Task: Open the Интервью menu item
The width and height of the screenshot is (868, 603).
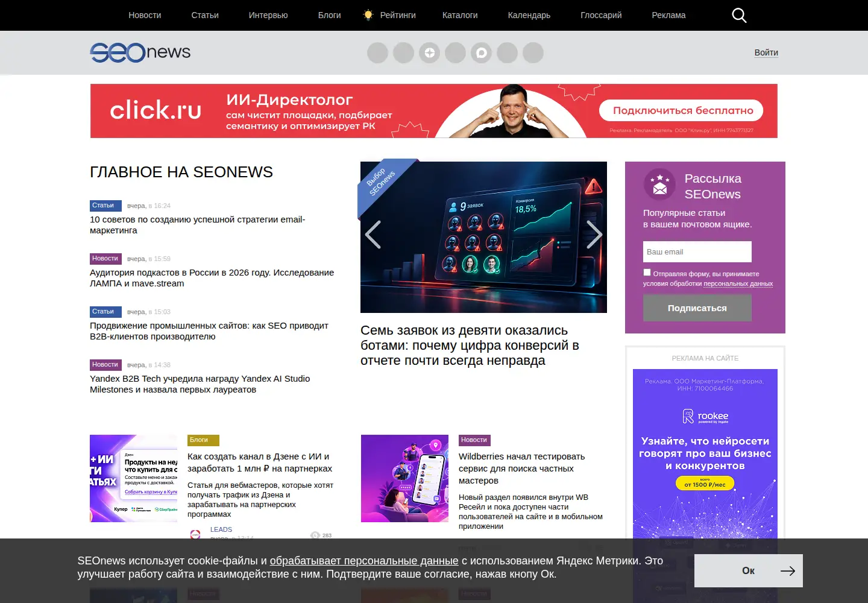Action: point(268,15)
